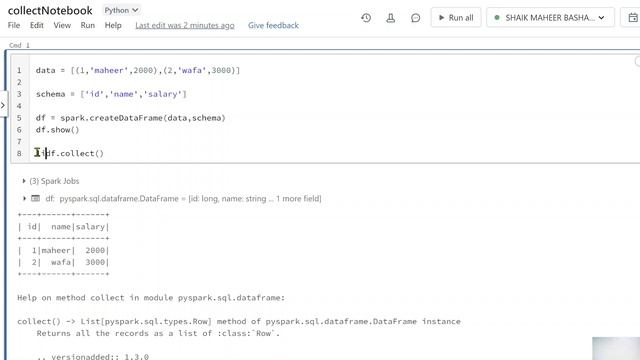Viewport: 640px width, 360px height.
Task: Click the DataFrame table icon beside df
Action: point(36,198)
